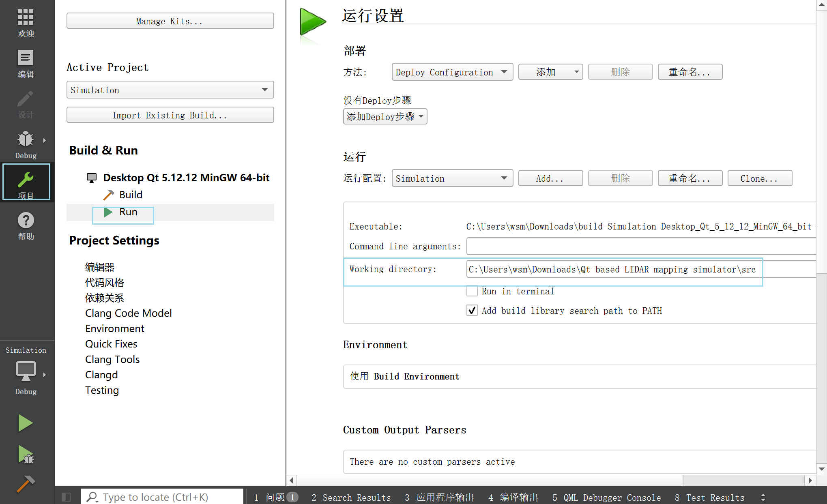
Task: Expand the 添加Deploy步骤 dropdown
Action: [385, 117]
